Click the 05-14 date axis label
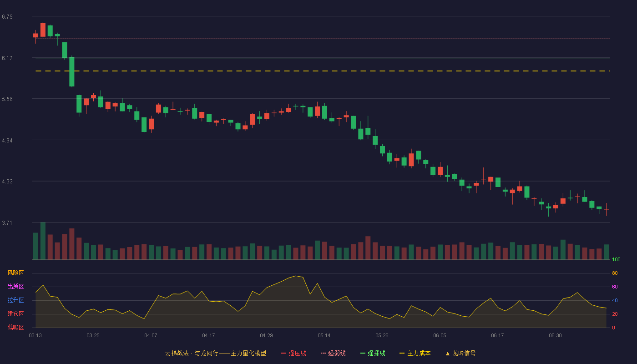This screenshot has height=364, width=637. 324,335
